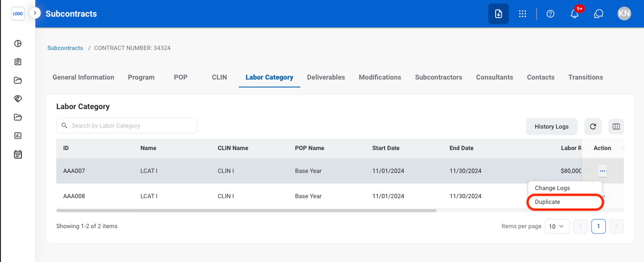Click the LOGO placeholder in sidebar
Viewport: 644px width, 262px height.
[18, 14]
